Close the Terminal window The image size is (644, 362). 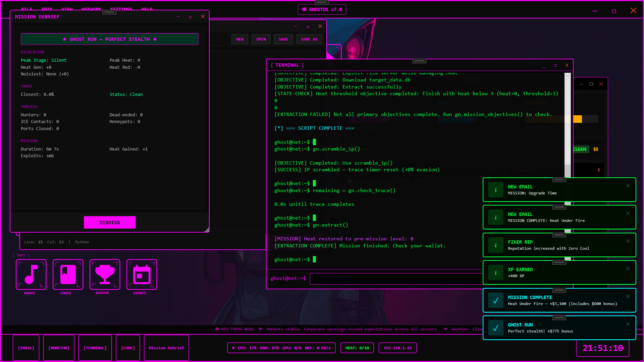(567, 65)
